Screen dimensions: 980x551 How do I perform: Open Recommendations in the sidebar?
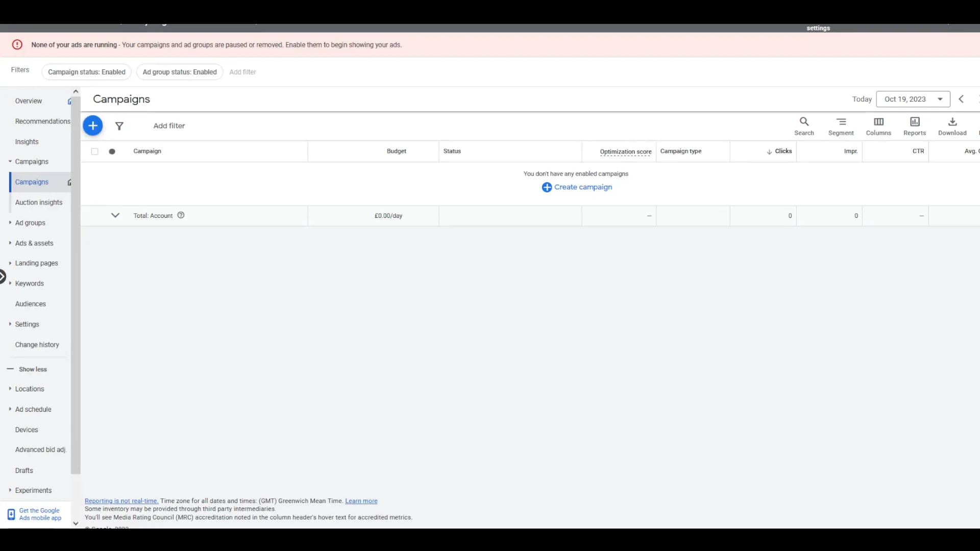(43, 121)
